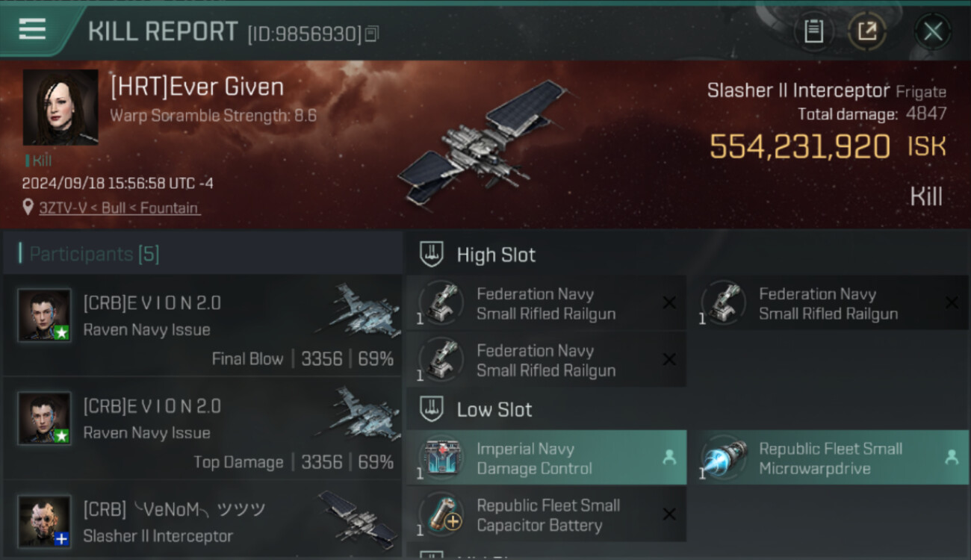Select the Republic Fleet Small Microwarpdrive module
The image size is (971, 560).
pos(828,458)
